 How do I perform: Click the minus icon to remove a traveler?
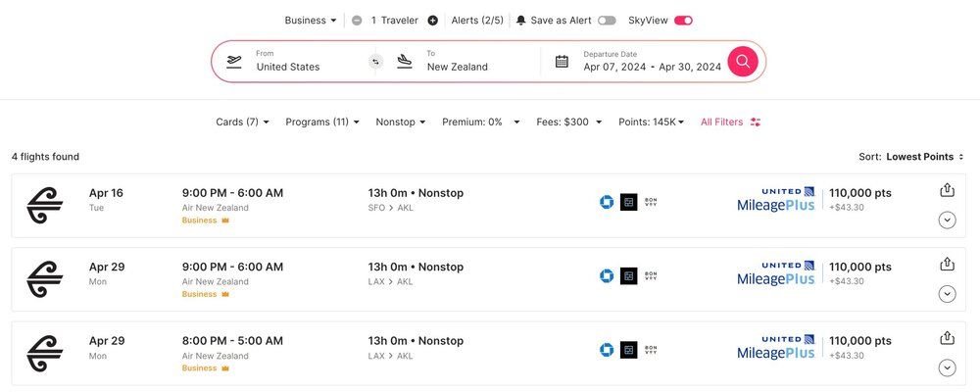click(x=357, y=20)
